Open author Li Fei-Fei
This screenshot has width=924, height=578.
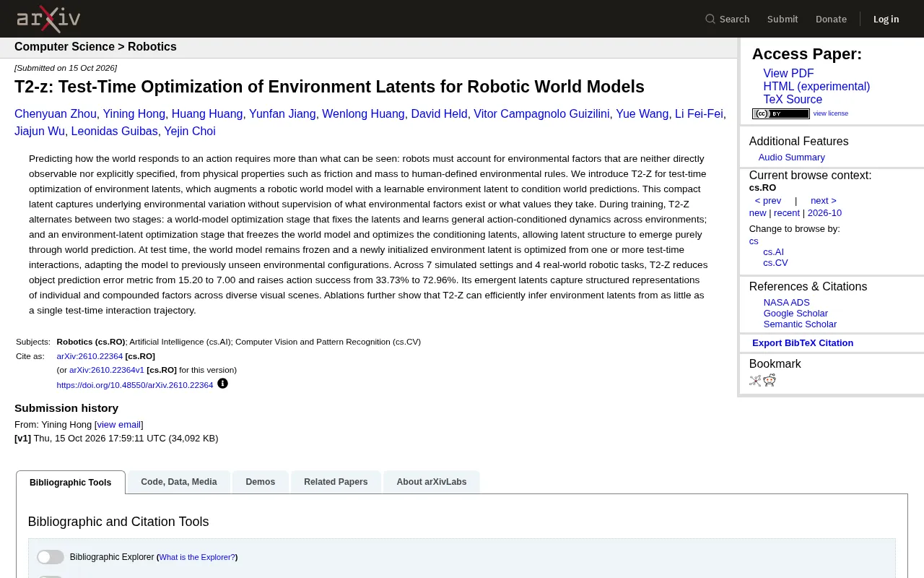click(x=699, y=114)
